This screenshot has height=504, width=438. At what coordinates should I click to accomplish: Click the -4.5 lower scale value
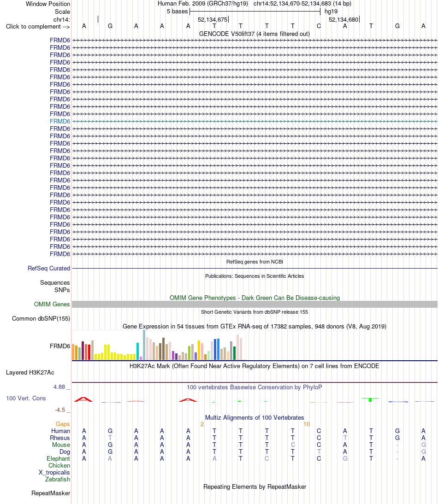click(60, 410)
